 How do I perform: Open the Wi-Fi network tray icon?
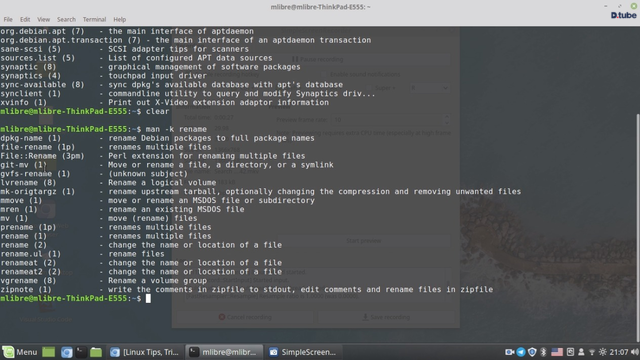(592, 352)
